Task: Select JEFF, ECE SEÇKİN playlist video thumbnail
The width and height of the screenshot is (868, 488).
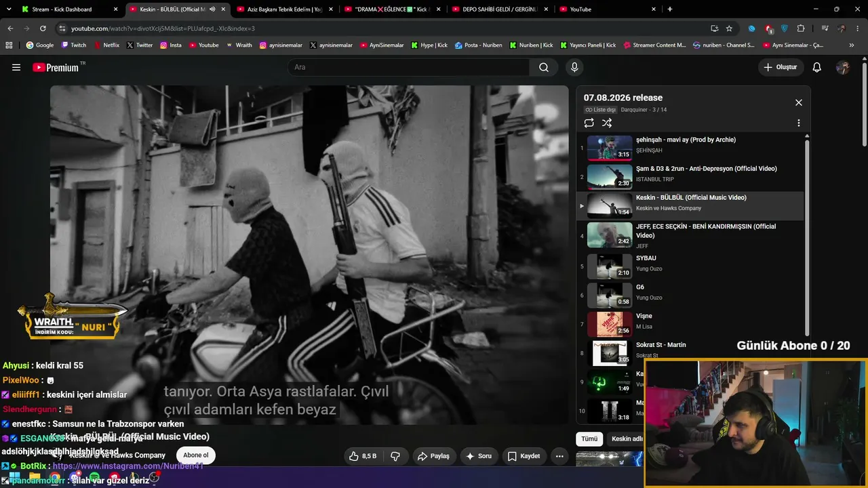Action: (x=610, y=235)
